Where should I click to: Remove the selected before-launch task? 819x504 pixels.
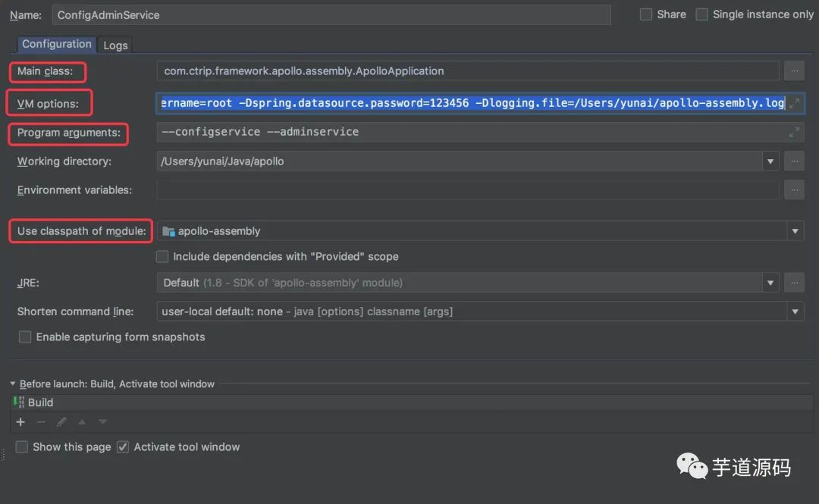(x=41, y=422)
